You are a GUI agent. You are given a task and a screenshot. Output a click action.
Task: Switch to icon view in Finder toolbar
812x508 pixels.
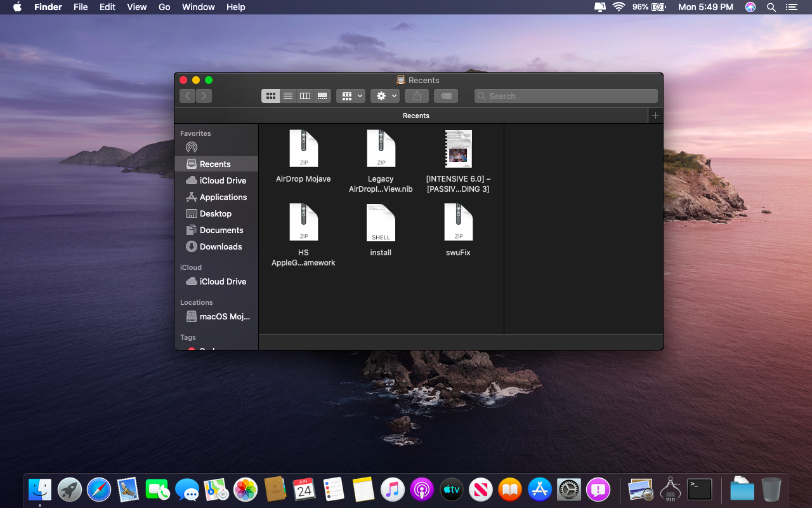[271, 96]
